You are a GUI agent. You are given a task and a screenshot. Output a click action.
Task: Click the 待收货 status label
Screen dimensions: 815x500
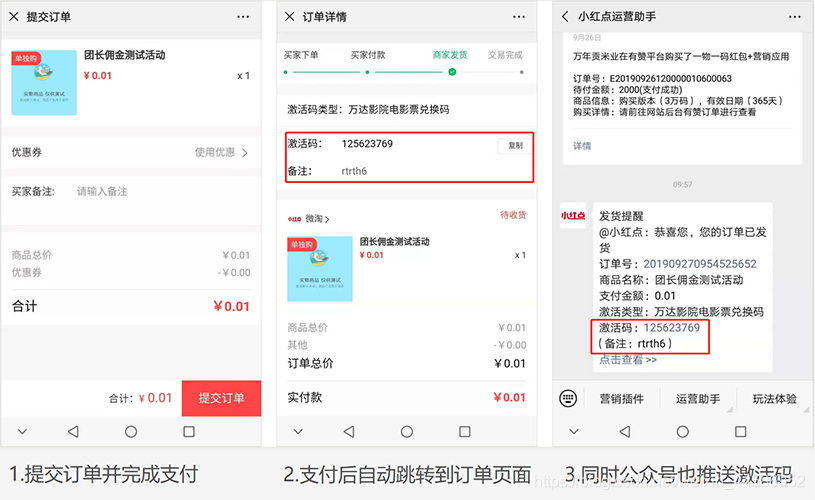513,215
